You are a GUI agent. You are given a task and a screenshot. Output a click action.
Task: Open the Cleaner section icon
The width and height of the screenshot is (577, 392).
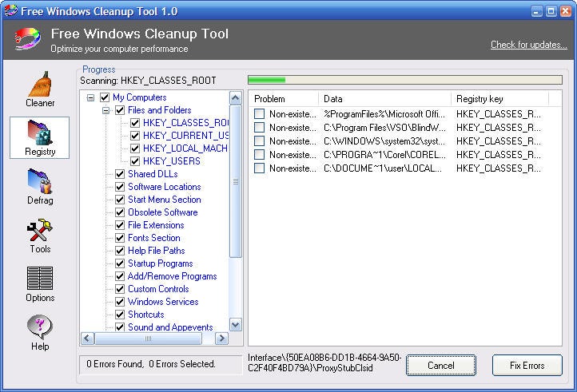pos(40,84)
